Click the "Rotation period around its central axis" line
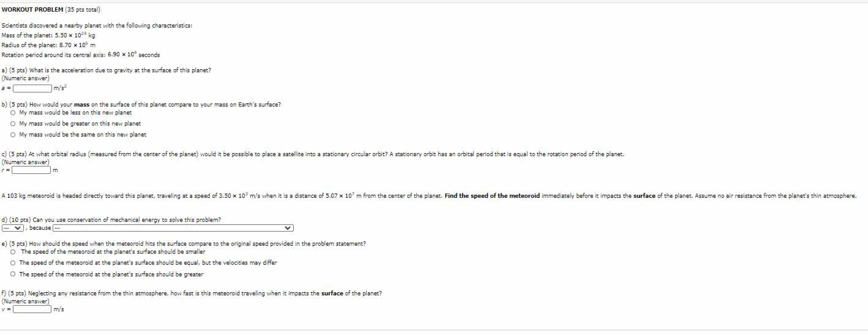Viewport: 868px width, 335px height. click(x=80, y=55)
